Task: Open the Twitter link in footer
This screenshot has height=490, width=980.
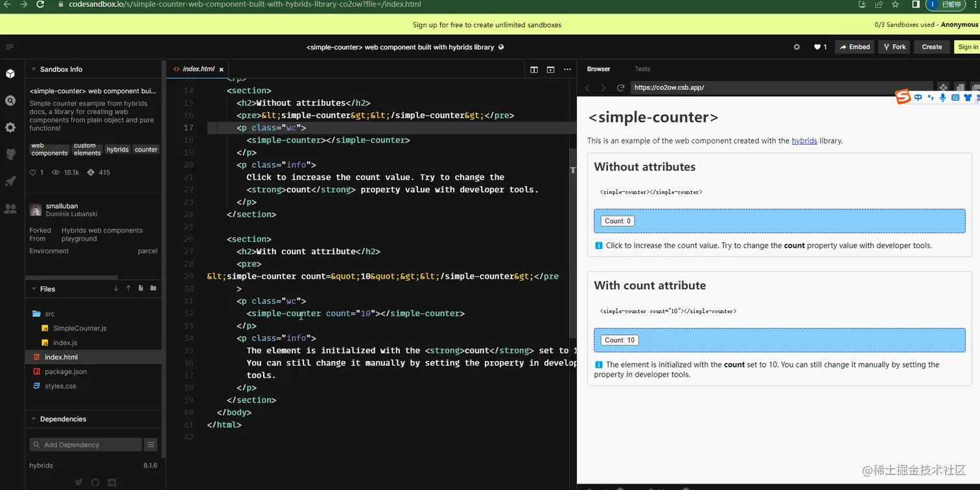Action: click(78, 482)
